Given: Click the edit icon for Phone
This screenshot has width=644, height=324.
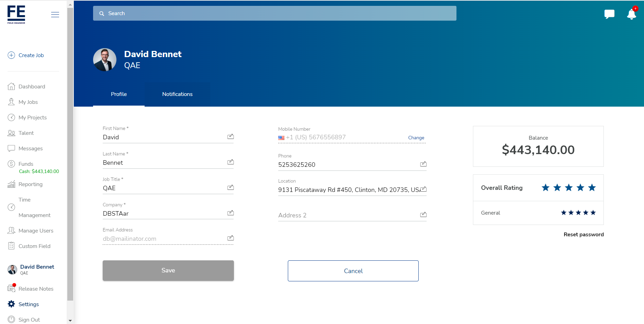Looking at the screenshot, I should point(423,164).
